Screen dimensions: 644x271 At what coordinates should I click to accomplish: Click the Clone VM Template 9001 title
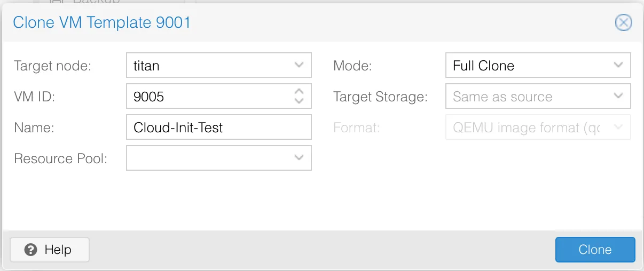101,22
